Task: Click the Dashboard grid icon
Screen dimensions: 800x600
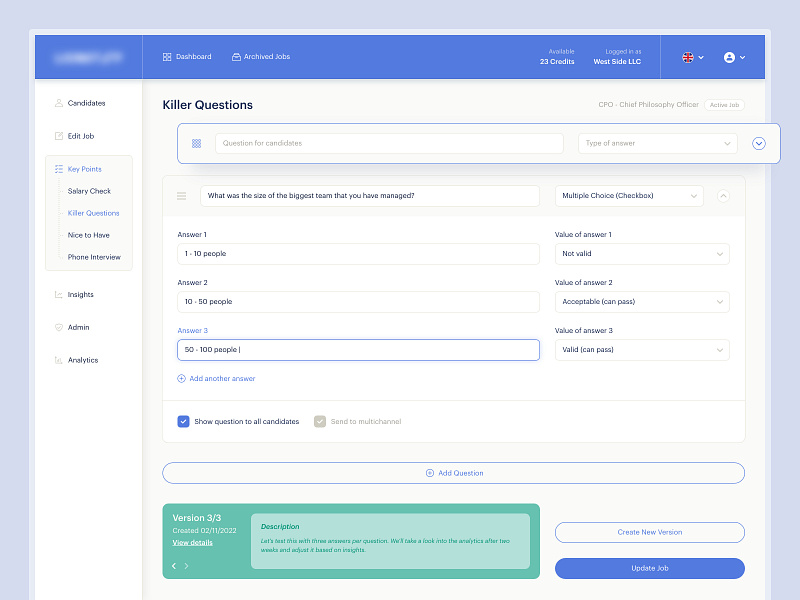Action: point(166,57)
